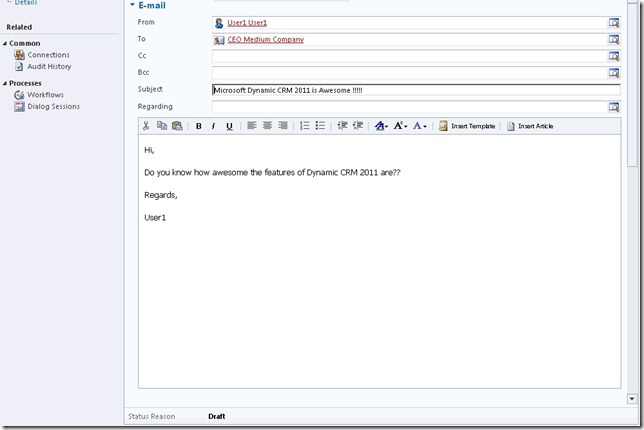Open lookup for the To field
The height and width of the screenshot is (430, 644).
pos(613,39)
